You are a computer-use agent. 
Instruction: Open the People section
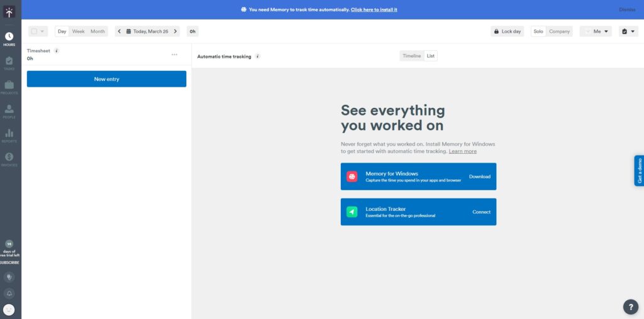coord(9,112)
